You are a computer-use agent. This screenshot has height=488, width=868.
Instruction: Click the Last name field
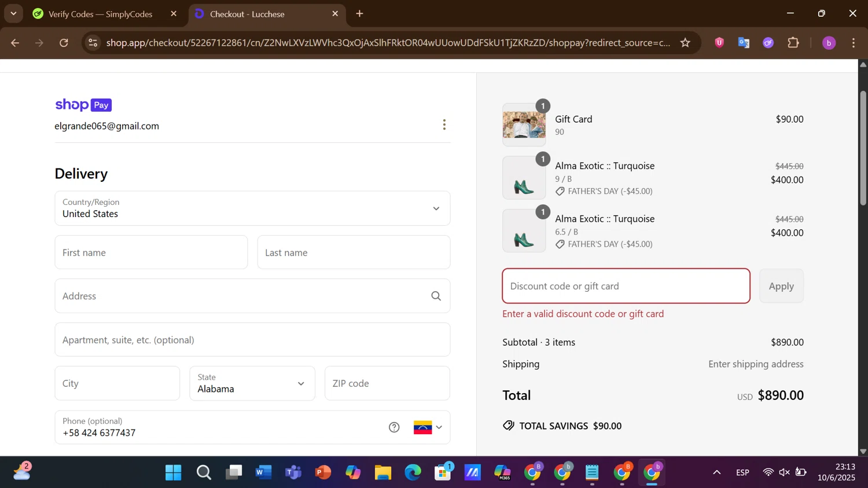(354, 252)
